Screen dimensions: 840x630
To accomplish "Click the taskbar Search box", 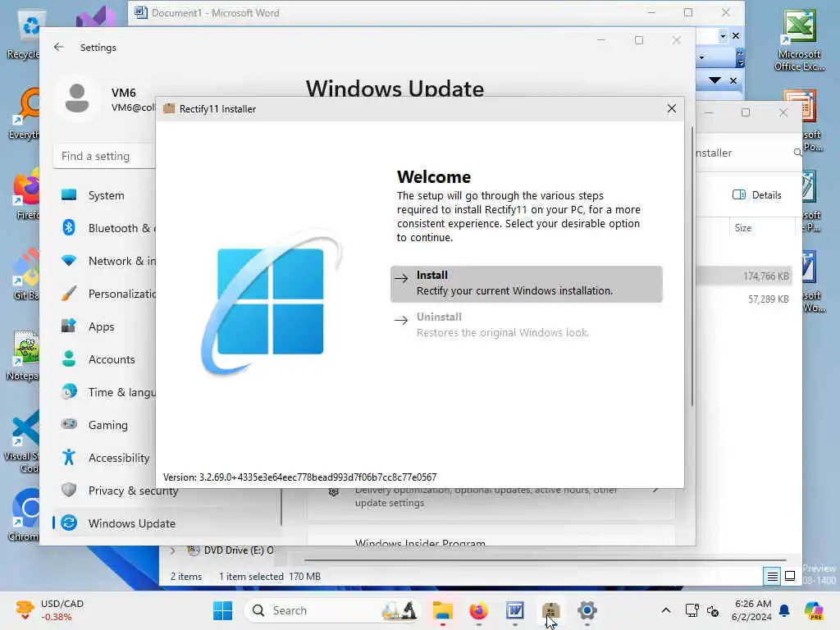I will (332, 610).
